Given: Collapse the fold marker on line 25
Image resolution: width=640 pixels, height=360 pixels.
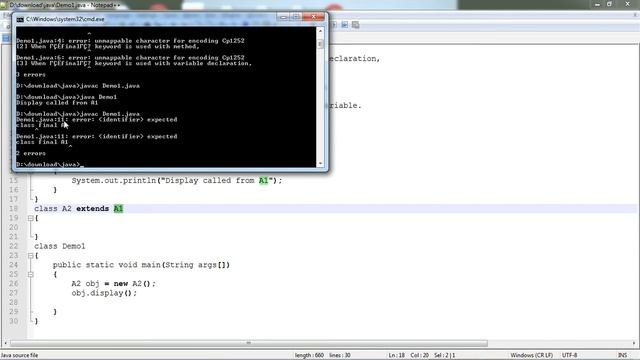Looking at the screenshot, I should click(31, 275).
